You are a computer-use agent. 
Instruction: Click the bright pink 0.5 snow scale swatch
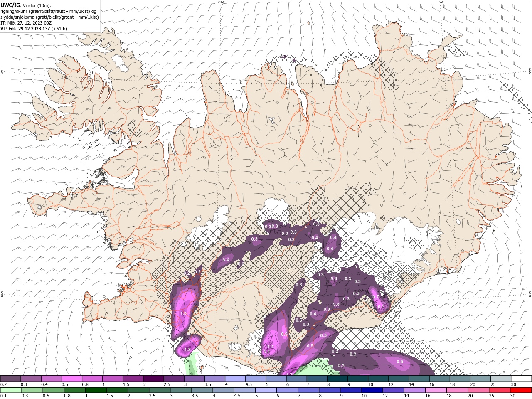pyautogui.click(x=71, y=378)
